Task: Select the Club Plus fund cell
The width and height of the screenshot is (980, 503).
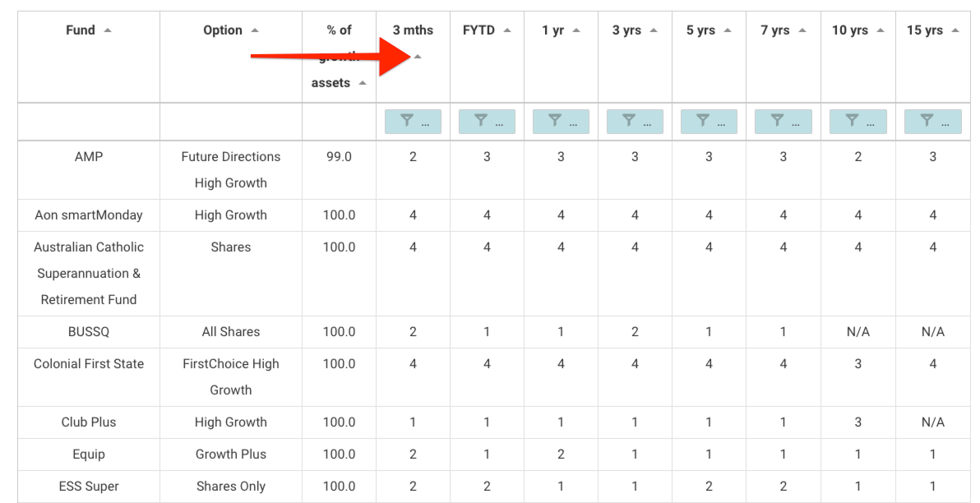Action: tap(89, 422)
